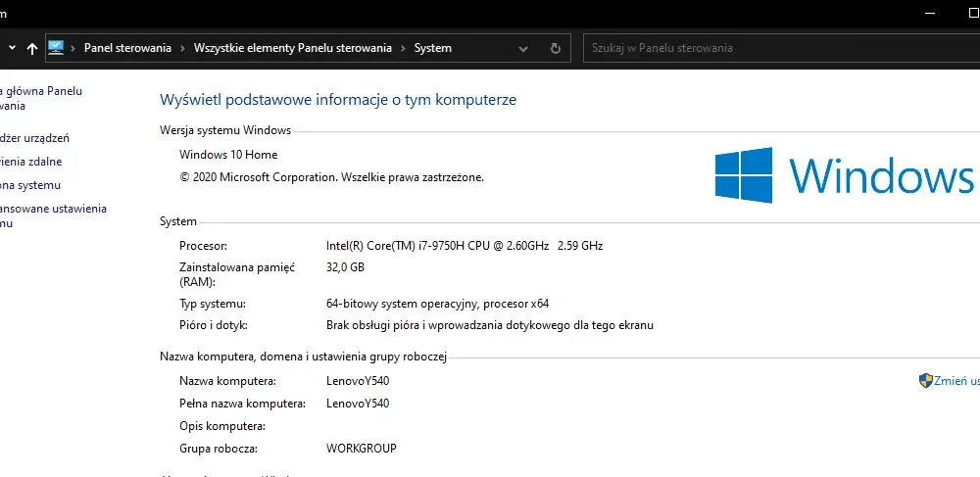Expand the address bar history dropdown
Image resolution: width=980 pixels, height=477 pixels.
tap(523, 49)
